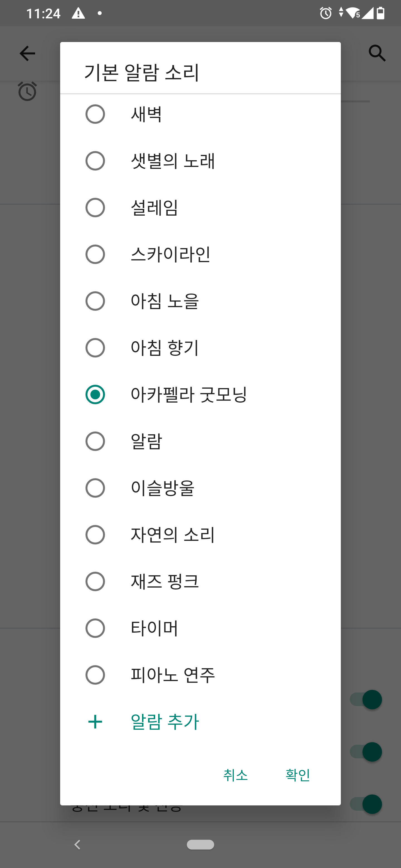Tap the plus icon for adding alarm sound
Image resolution: width=401 pixels, height=868 pixels.
(95, 722)
